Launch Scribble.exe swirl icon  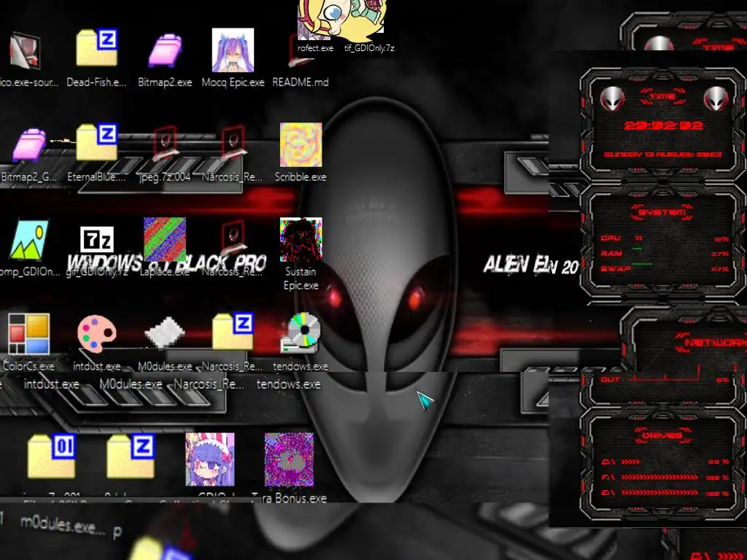click(301, 145)
